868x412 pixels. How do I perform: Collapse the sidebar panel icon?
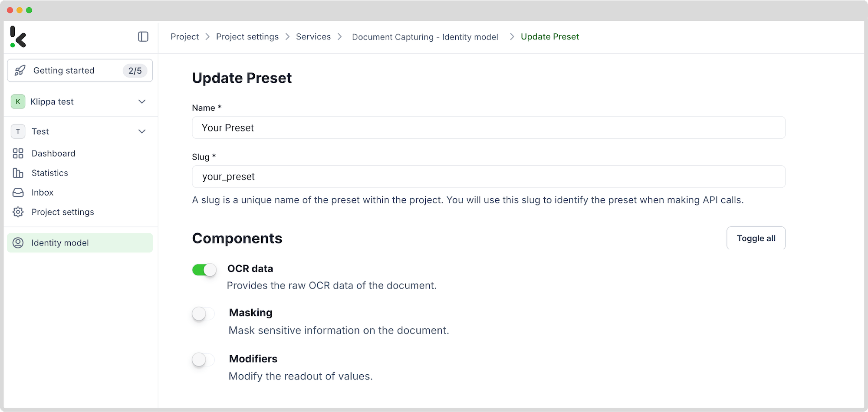(143, 37)
